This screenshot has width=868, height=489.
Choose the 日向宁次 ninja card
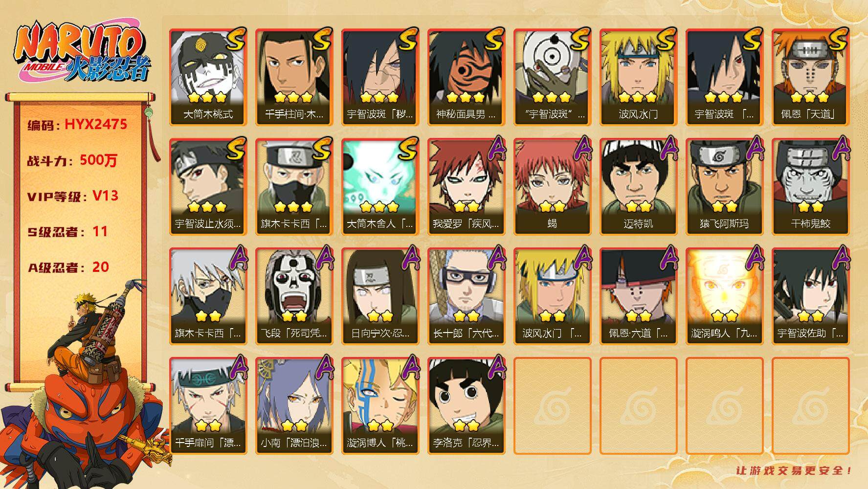pos(380,296)
